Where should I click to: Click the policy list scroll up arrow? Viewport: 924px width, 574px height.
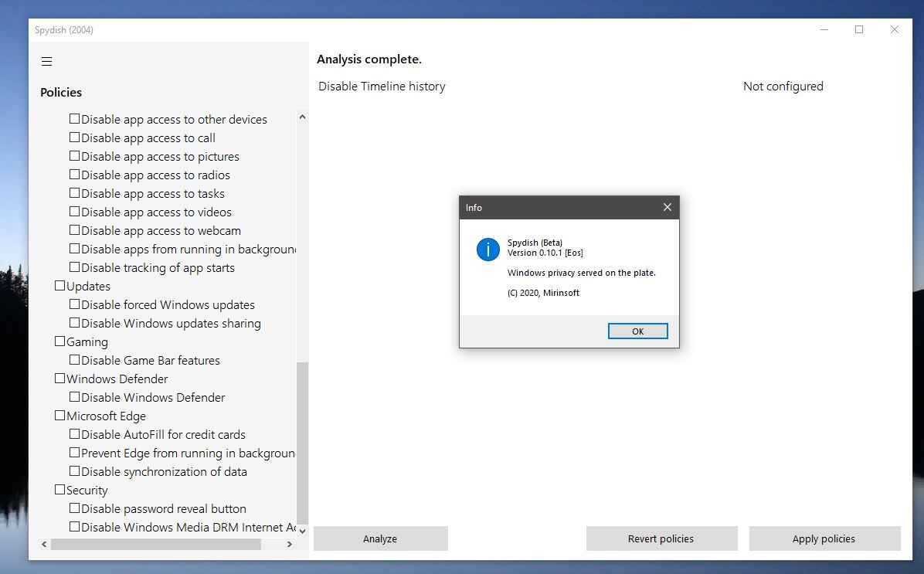click(302, 117)
